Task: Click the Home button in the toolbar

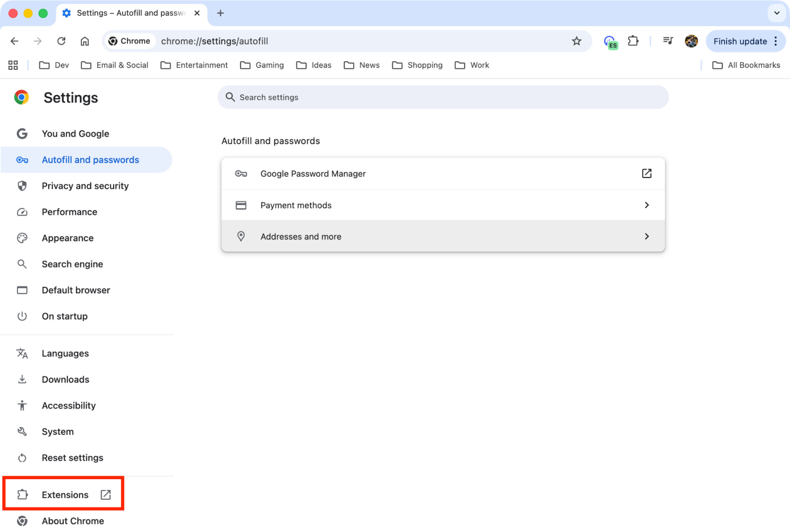Action: pos(85,41)
